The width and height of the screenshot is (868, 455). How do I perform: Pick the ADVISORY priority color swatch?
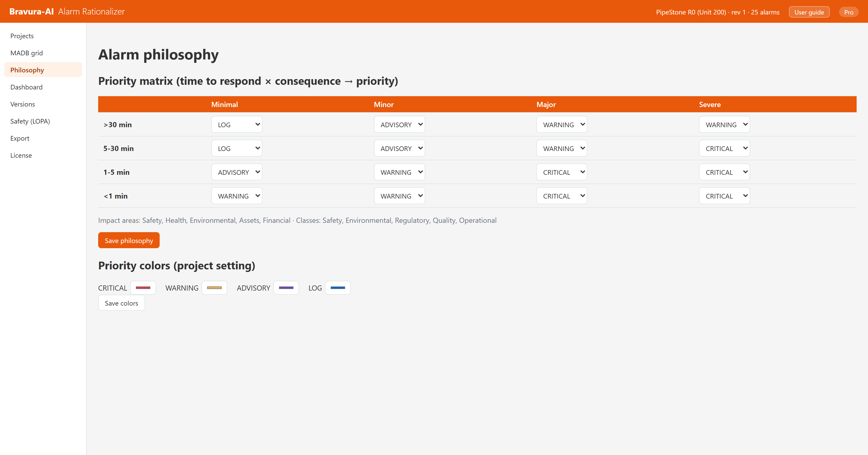pos(286,288)
